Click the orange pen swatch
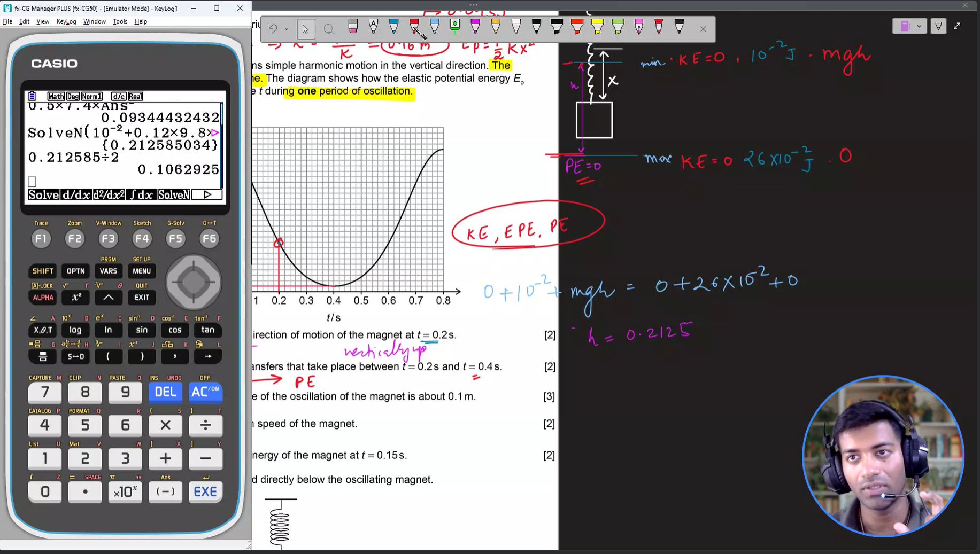Viewport: 980px width, 554px height. 496,27
